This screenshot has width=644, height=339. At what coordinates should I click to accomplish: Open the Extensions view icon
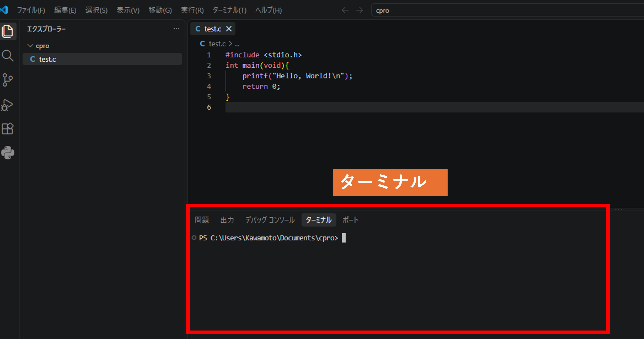click(8, 129)
